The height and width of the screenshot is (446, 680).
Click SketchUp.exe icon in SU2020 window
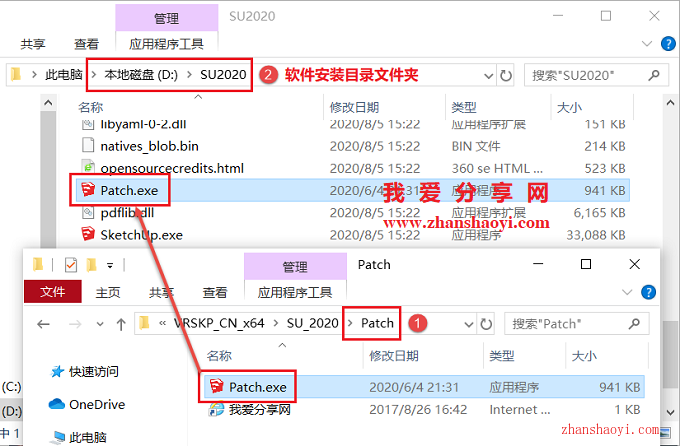point(88,234)
